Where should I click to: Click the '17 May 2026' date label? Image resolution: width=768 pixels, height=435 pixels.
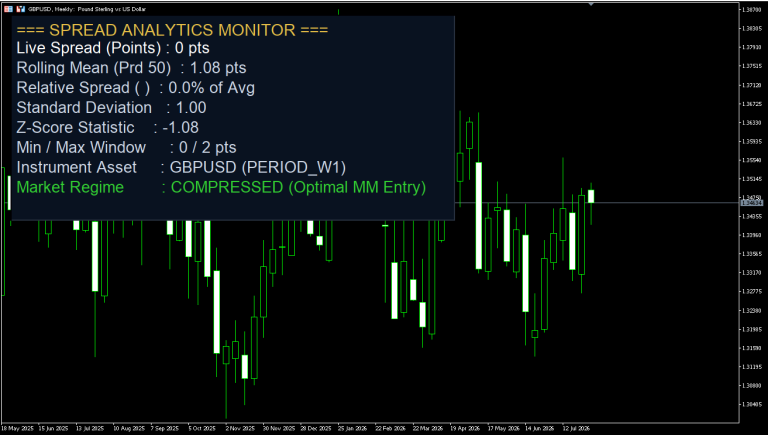pyautogui.click(x=503, y=428)
